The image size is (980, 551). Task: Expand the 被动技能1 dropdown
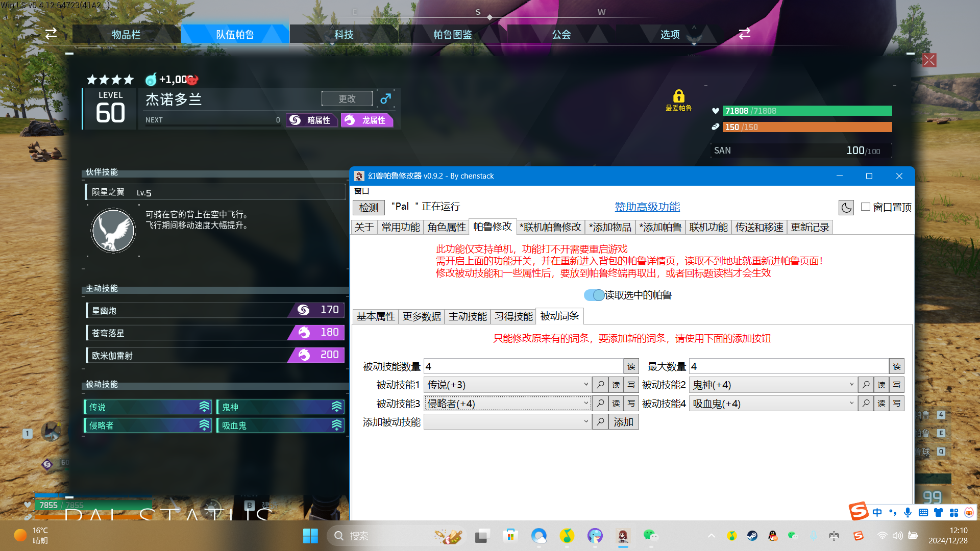(585, 385)
